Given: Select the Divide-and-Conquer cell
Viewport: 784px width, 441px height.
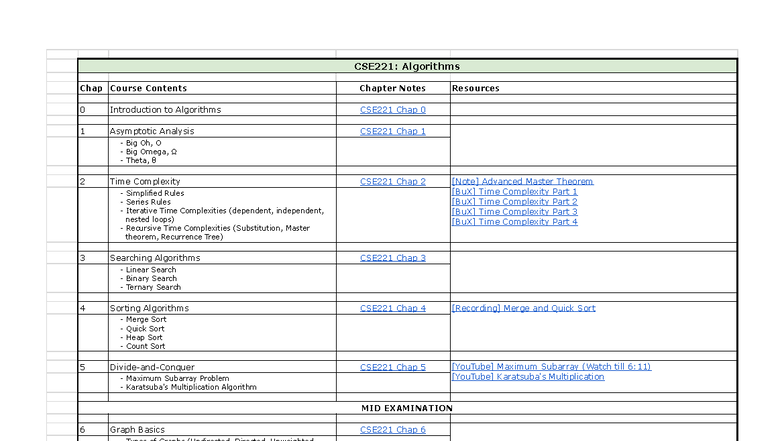Looking at the screenshot, I should pyautogui.click(x=222, y=367).
